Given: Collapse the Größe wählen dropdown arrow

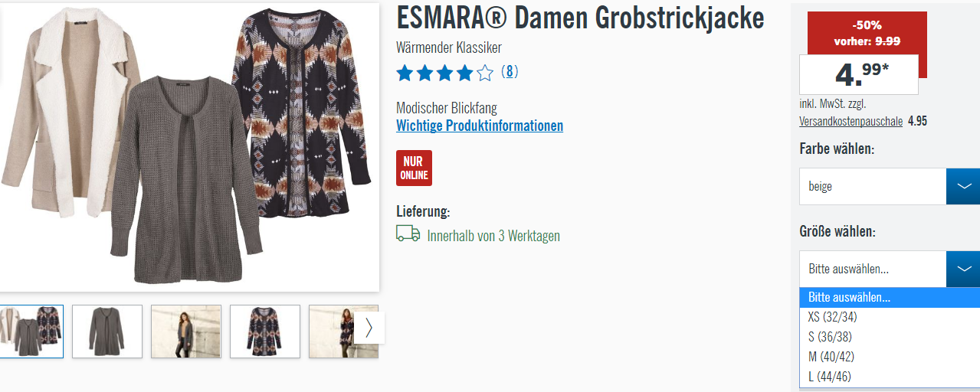Looking at the screenshot, I should (963, 269).
